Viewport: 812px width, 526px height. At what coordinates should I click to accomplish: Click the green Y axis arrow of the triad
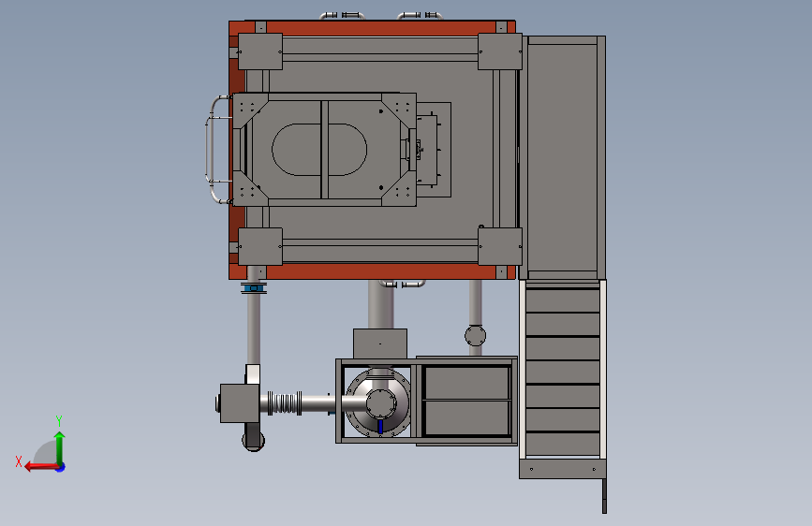60,448
